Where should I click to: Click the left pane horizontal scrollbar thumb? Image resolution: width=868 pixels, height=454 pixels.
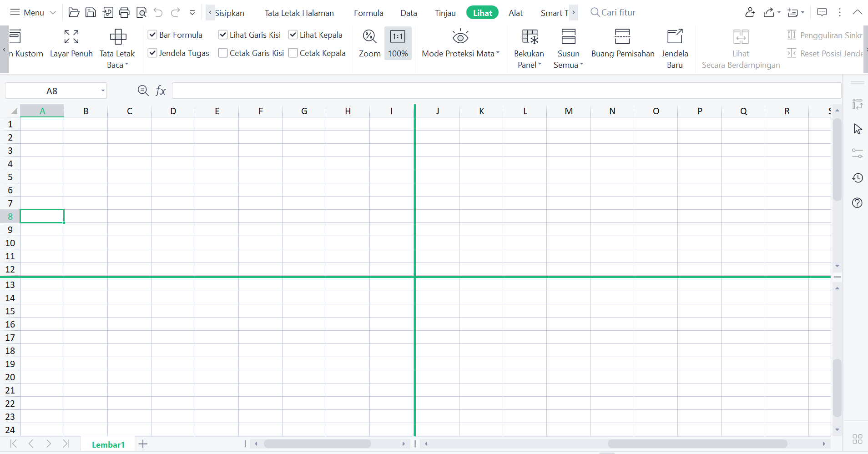[317, 444]
